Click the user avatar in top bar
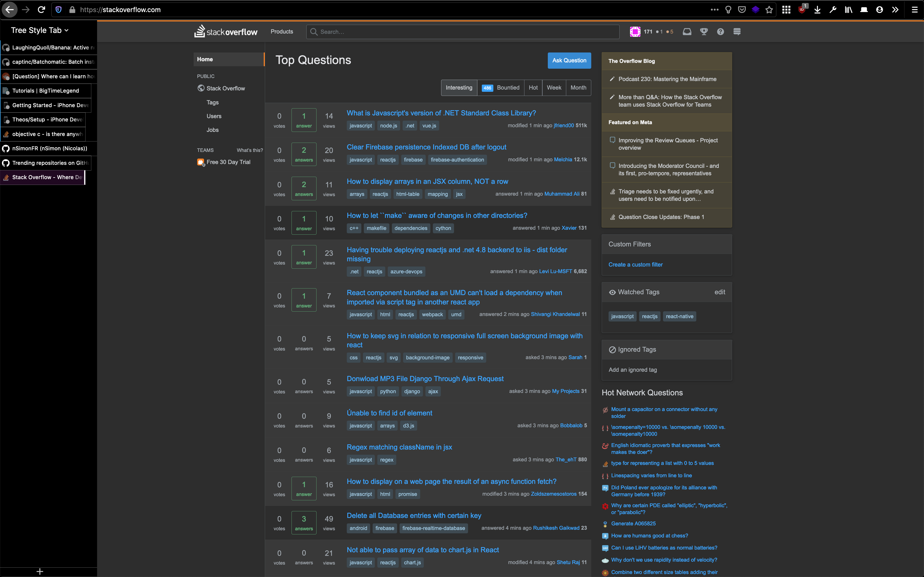The image size is (924, 577). (x=635, y=32)
